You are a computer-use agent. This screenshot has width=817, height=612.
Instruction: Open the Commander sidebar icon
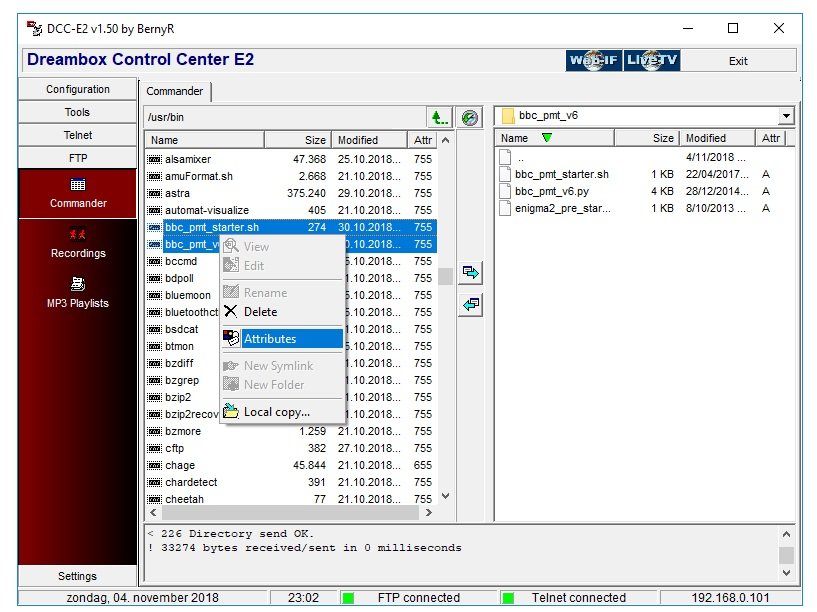click(x=78, y=184)
